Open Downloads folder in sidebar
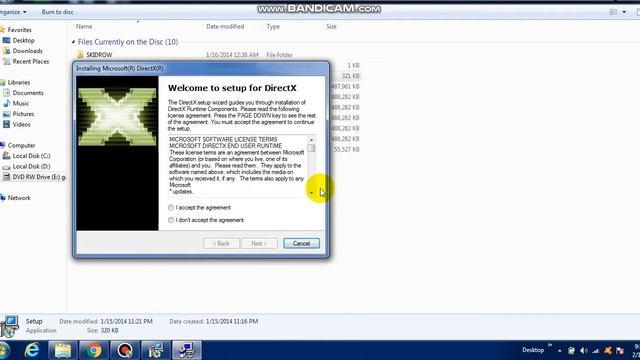Viewport: 640px width, 360px height. pos(27,51)
